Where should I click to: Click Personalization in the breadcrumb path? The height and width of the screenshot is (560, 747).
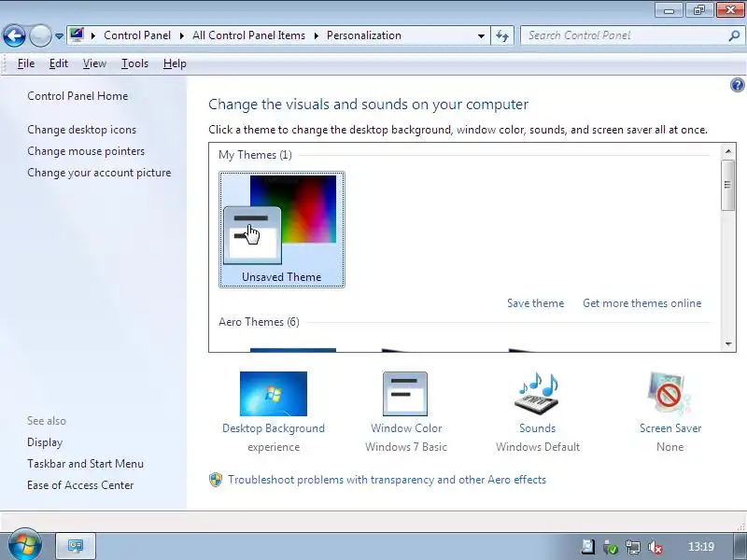pos(364,35)
